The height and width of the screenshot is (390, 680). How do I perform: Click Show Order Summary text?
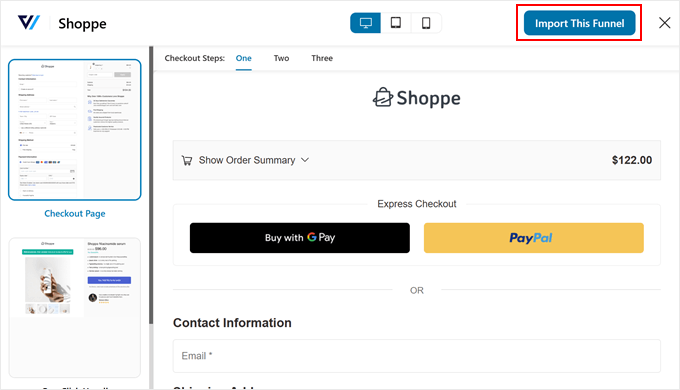(x=247, y=160)
